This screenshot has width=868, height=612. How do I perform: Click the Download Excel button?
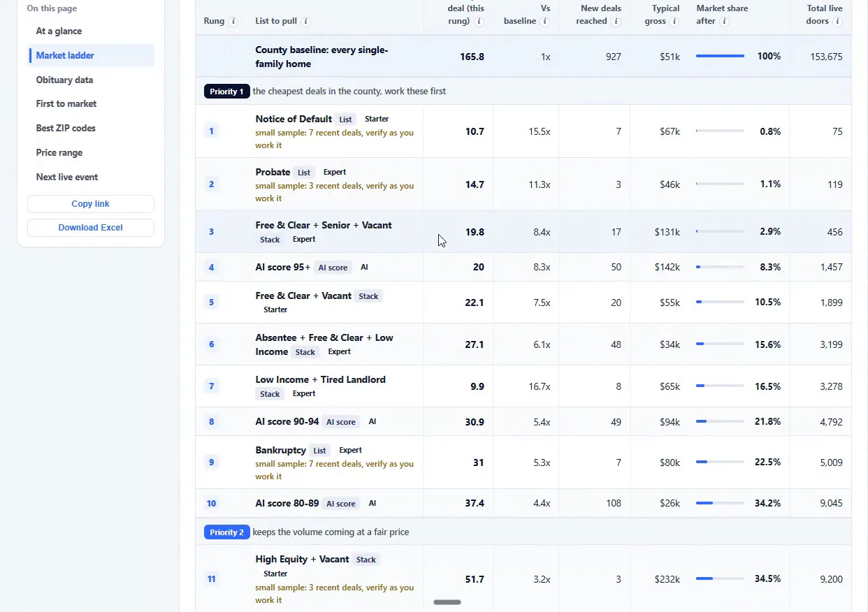91,228
